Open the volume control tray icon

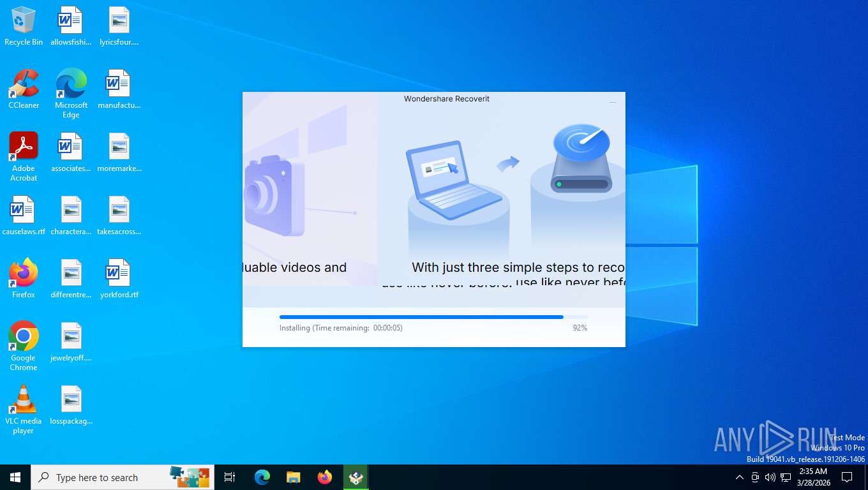click(x=770, y=477)
